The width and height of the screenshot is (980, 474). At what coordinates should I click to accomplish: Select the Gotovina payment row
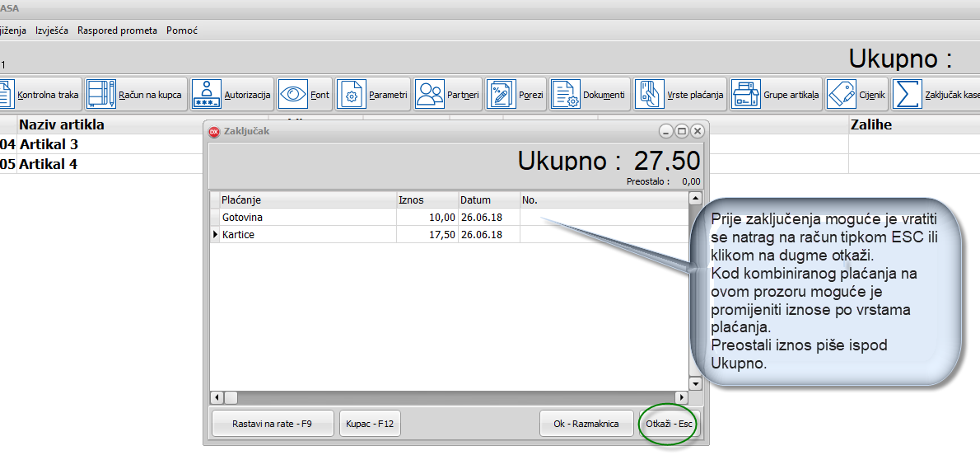coord(243,218)
